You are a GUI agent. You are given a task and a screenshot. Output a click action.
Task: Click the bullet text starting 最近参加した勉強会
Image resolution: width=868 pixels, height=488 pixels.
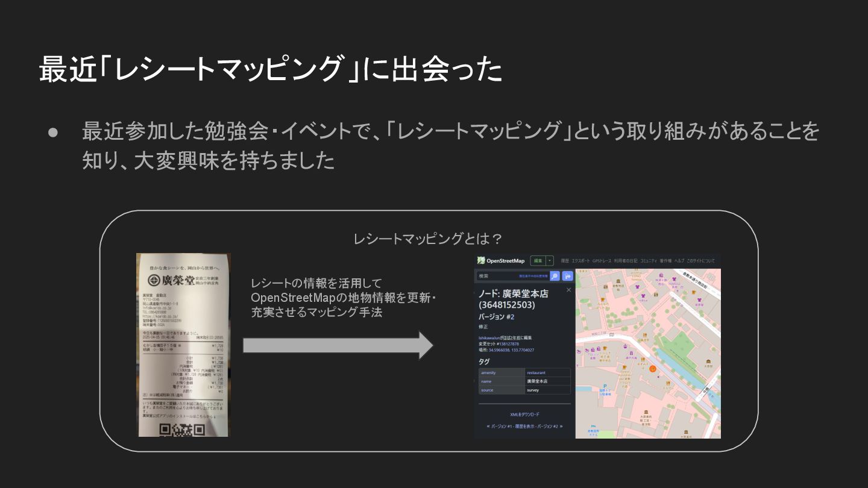pos(450,146)
